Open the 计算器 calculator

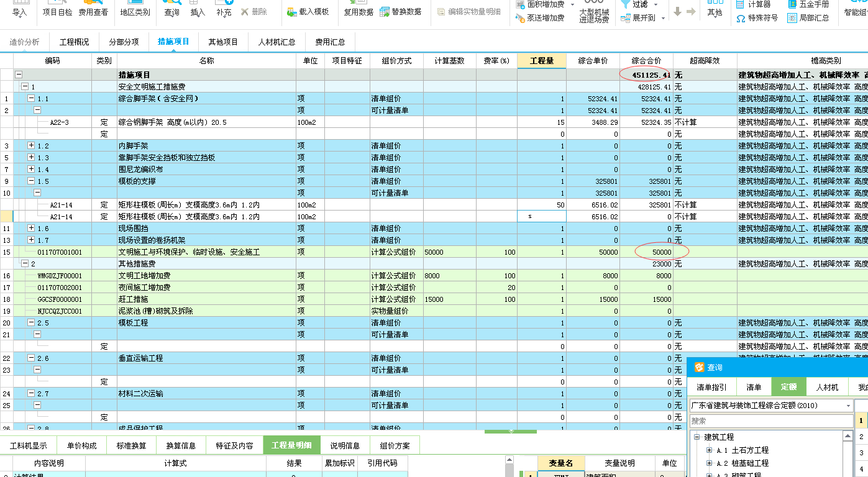point(754,4)
